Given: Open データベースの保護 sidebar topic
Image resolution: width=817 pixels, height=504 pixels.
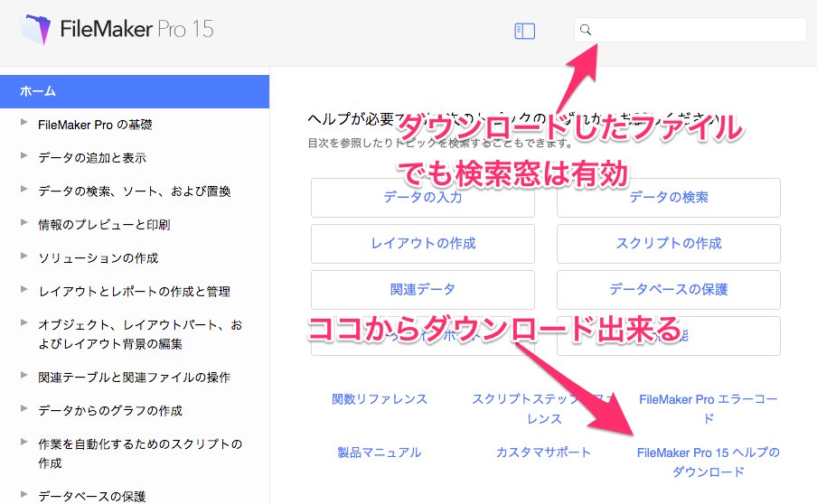Looking at the screenshot, I should click(x=91, y=496).
